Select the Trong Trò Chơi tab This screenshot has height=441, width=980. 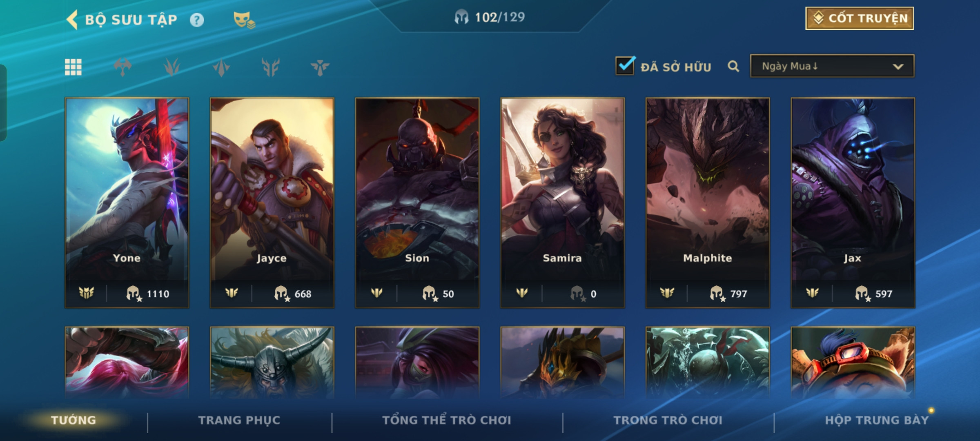click(x=668, y=420)
